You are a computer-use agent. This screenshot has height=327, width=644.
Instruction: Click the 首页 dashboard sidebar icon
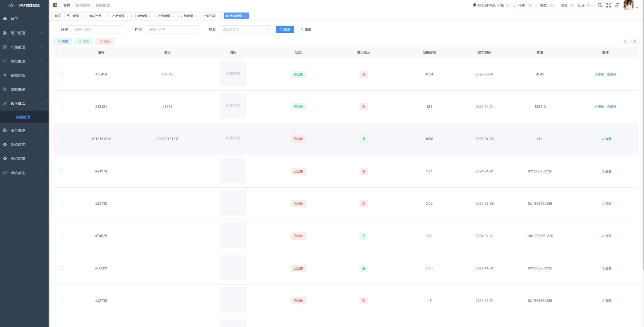click(x=5, y=19)
